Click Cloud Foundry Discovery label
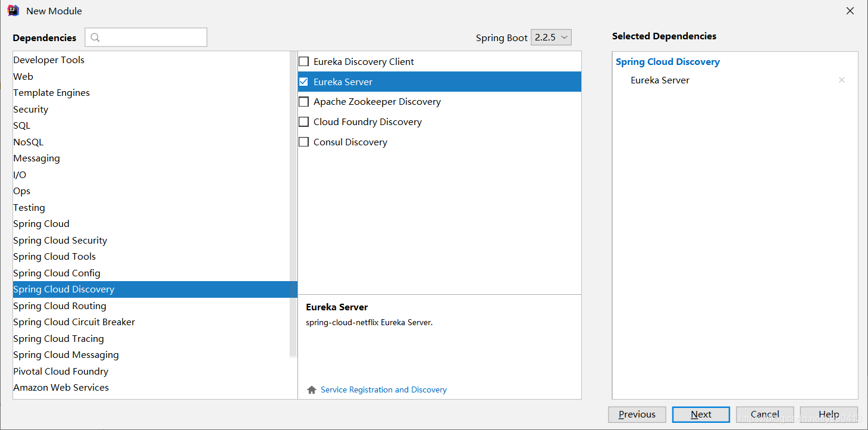Image resolution: width=868 pixels, height=430 pixels. [368, 121]
